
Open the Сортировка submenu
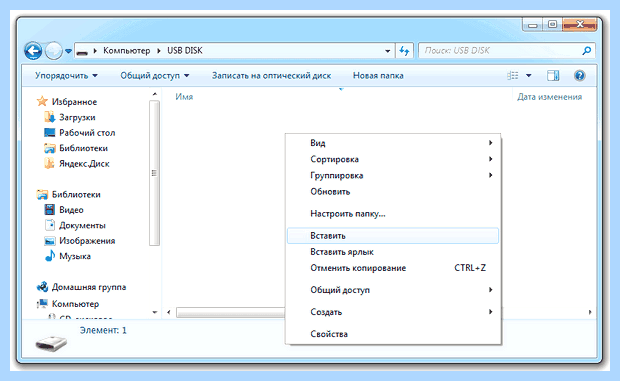tap(393, 159)
